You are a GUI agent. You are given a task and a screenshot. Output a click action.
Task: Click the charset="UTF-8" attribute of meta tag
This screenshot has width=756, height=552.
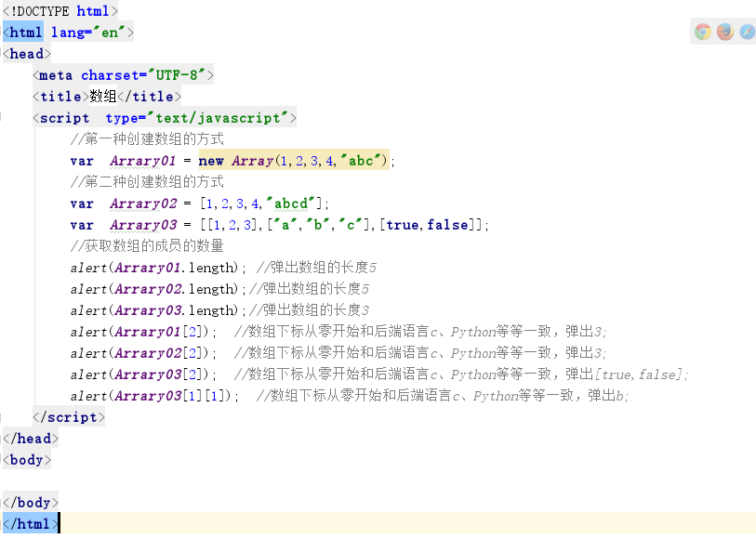tap(143, 75)
